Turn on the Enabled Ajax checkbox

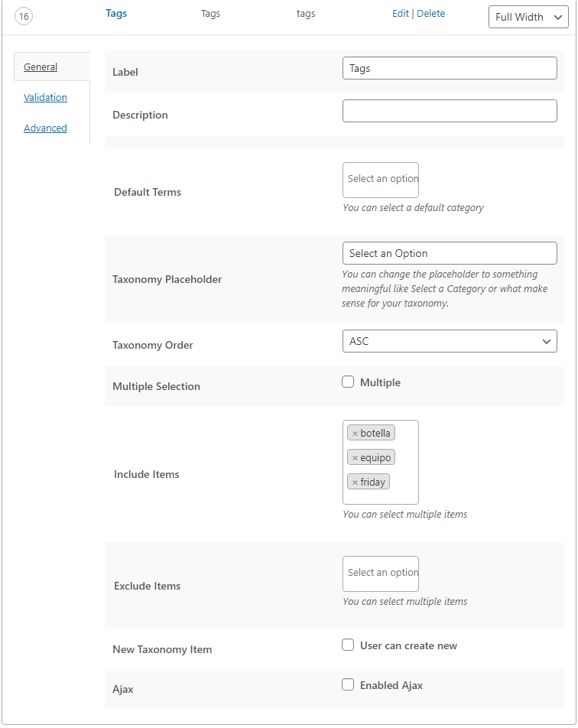[348, 685]
